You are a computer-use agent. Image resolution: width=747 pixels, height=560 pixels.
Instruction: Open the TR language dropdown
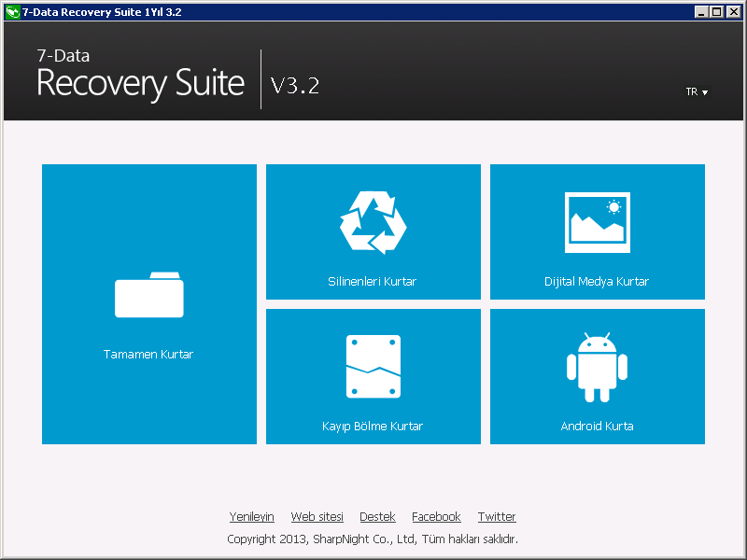[697, 91]
